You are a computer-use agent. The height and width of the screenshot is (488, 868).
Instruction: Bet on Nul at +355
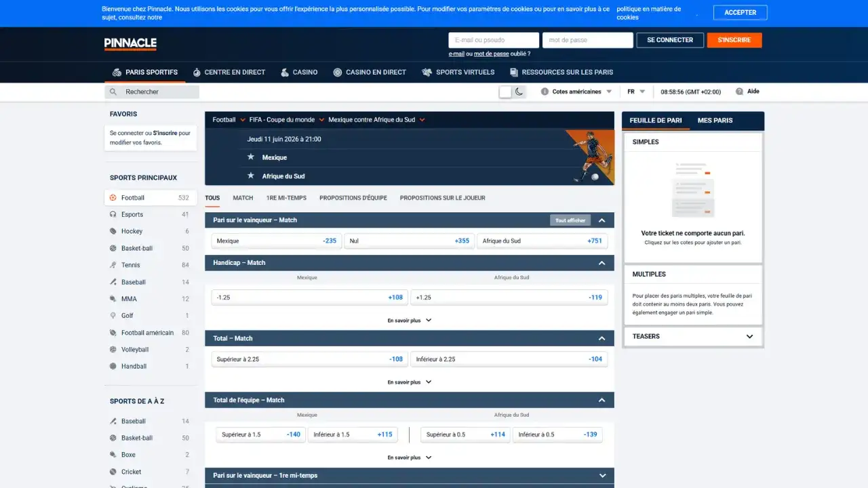409,241
